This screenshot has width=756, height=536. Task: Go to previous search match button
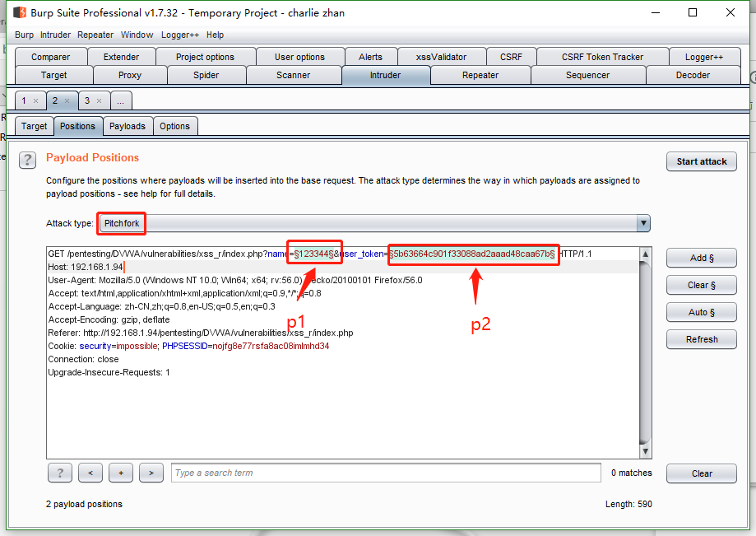[x=90, y=473]
